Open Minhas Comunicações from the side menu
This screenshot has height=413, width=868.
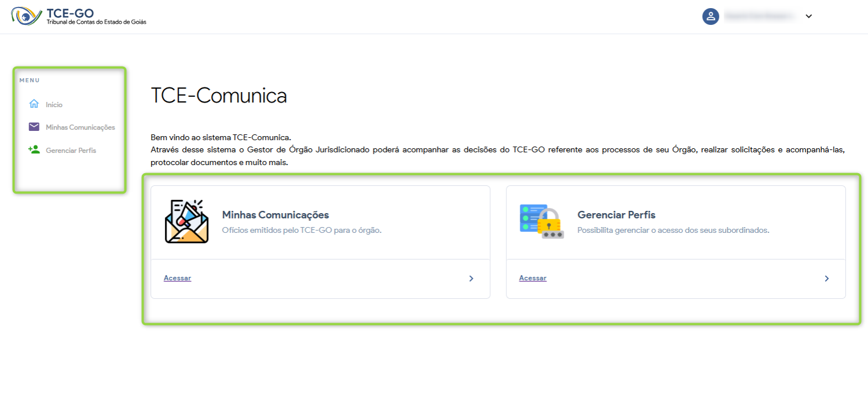pos(80,127)
